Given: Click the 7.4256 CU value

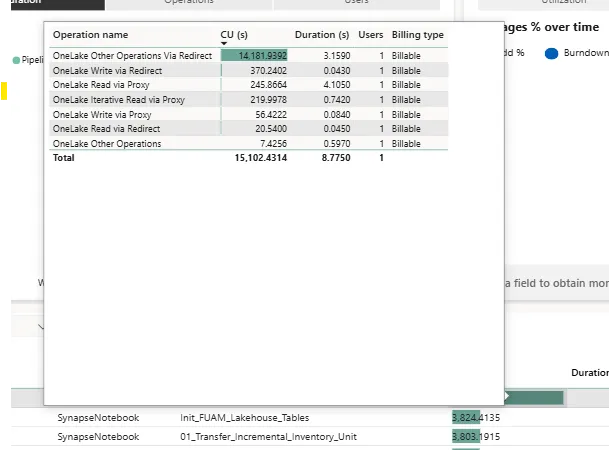Looking at the screenshot, I should tap(273, 144).
